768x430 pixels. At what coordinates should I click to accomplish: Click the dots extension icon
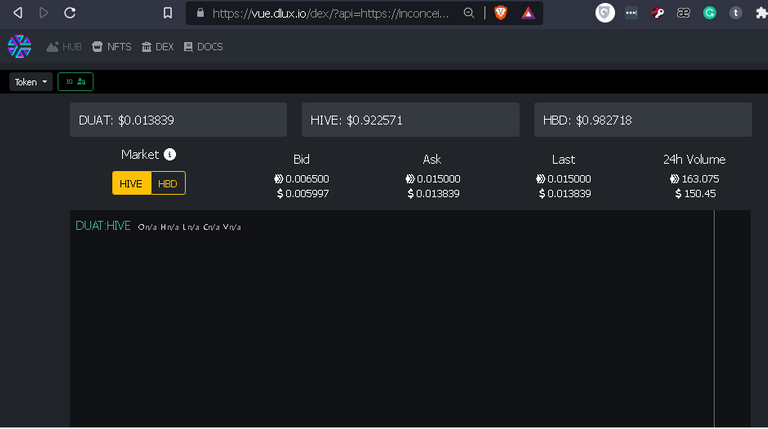(x=631, y=13)
